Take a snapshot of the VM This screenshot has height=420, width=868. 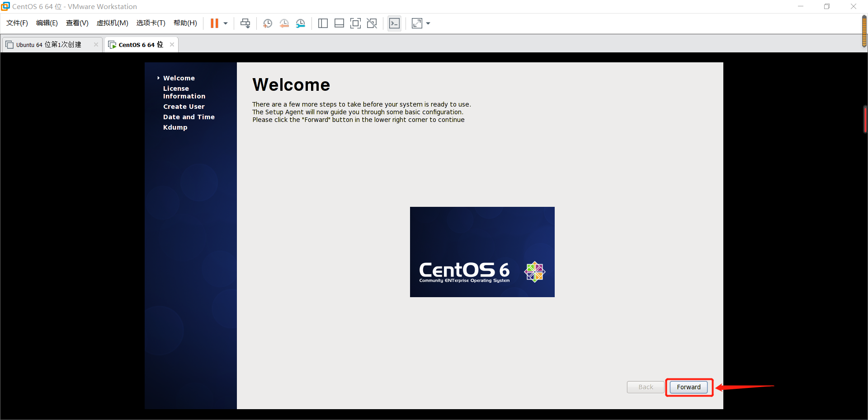pos(268,23)
